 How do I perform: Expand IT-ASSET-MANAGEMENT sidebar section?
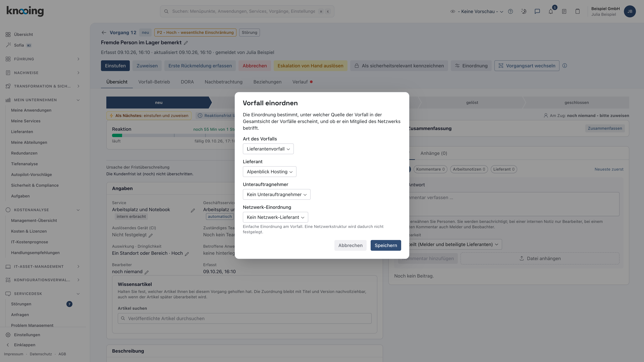pyautogui.click(x=42, y=267)
